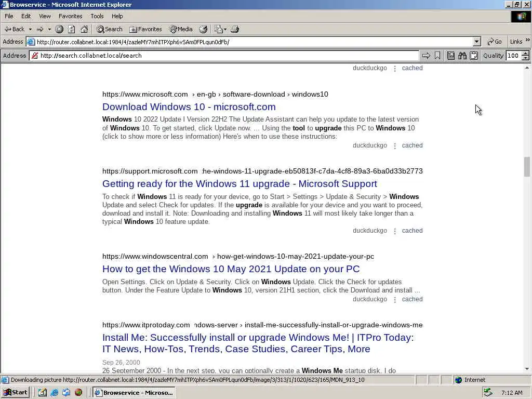Open cached link under Windows 11 upgrade result
The width and height of the screenshot is (532, 399).
coord(412,230)
